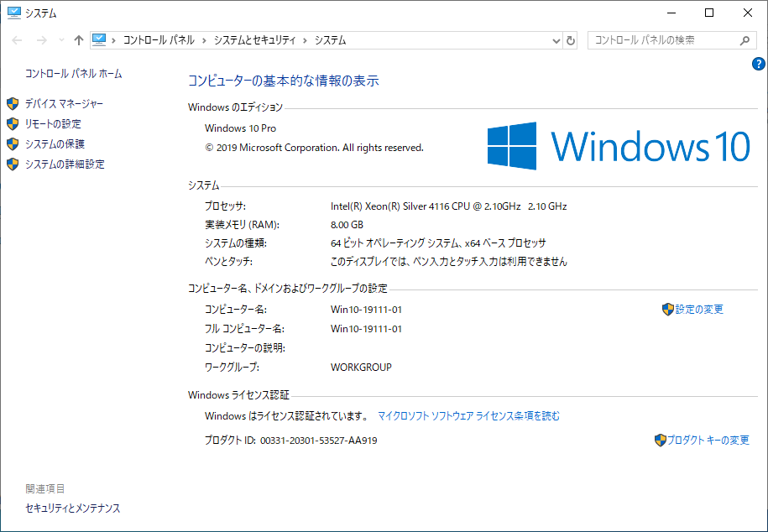
Task: Go up one level arrow
Action: point(78,40)
